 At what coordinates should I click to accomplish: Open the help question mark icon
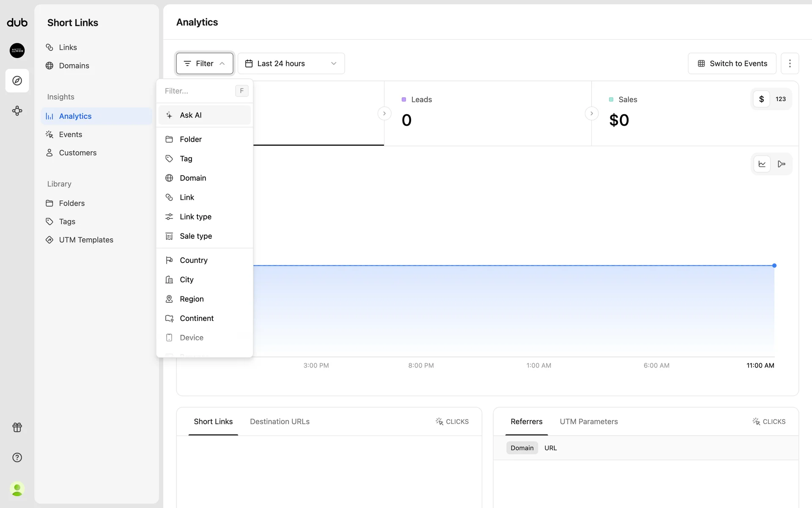click(17, 457)
